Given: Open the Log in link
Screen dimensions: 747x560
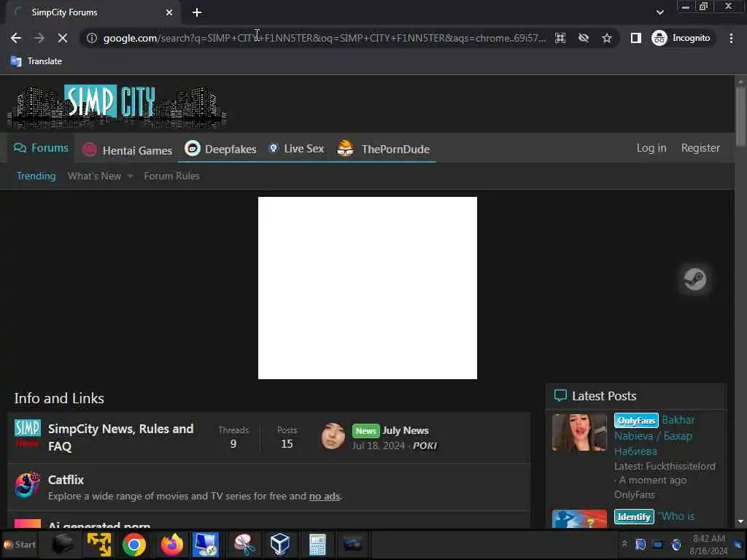Looking at the screenshot, I should (x=651, y=148).
